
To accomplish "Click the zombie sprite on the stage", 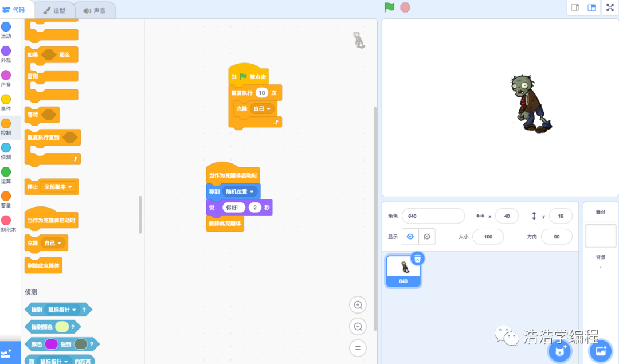I will pyautogui.click(x=530, y=103).
